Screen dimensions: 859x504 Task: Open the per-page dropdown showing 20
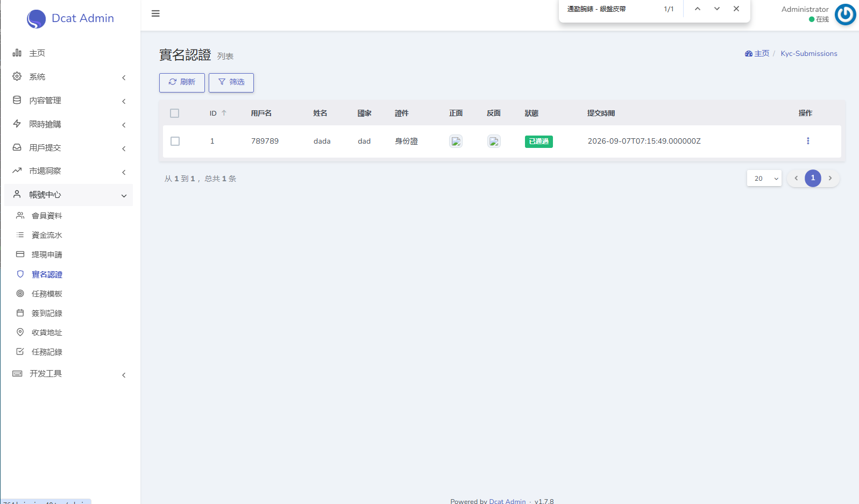click(764, 178)
